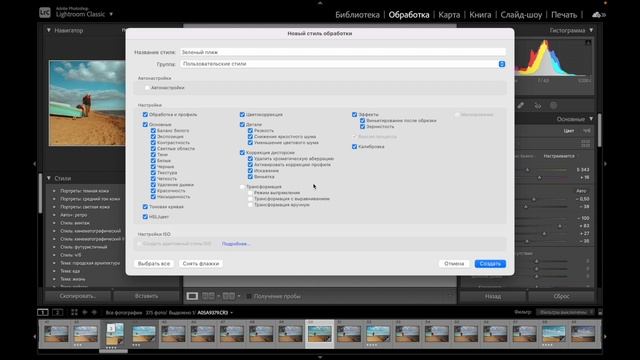Toggle the 'Калибровка' checkbox
The width and height of the screenshot is (640, 360).
[x=354, y=147]
